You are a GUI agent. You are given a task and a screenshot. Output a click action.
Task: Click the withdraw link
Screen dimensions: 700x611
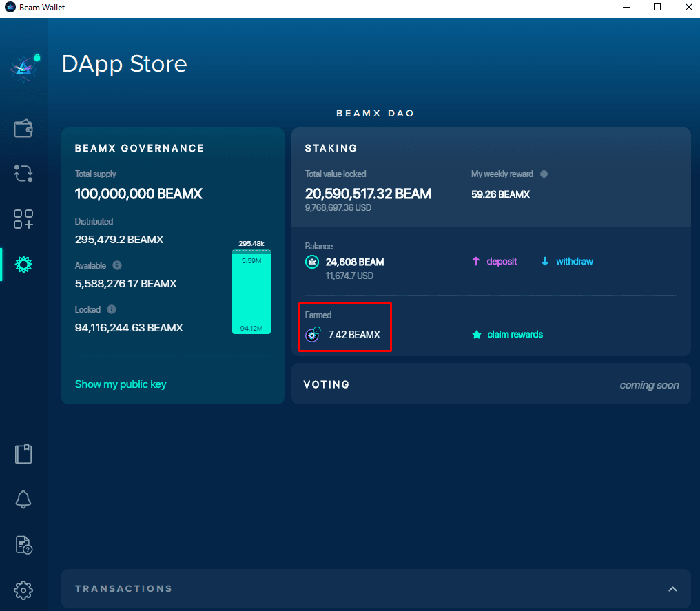[x=567, y=262]
